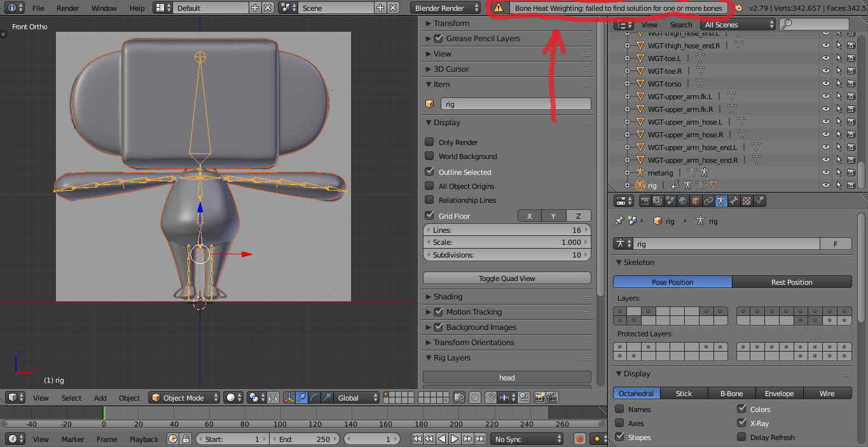Open the Constraints chain-link properties icon
868x447 pixels.
click(708, 201)
